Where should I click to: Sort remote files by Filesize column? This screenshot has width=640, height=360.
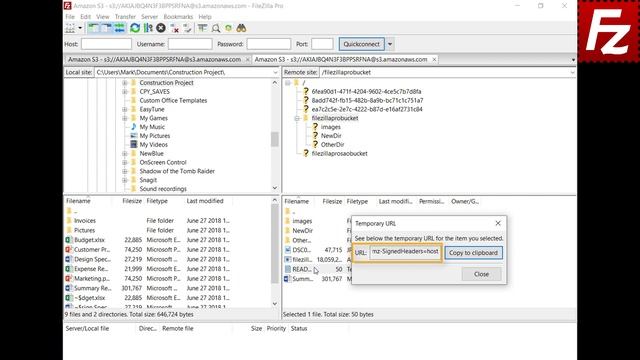coord(332,202)
